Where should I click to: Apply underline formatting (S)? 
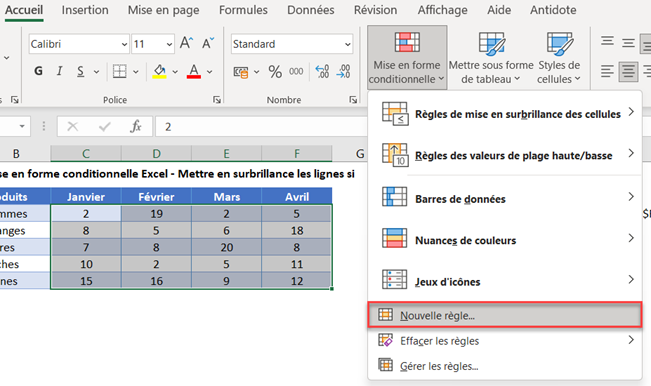[81, 71]
